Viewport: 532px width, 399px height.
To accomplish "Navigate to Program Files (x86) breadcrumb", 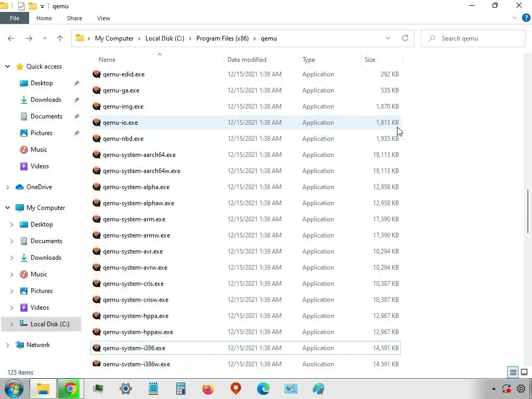I will tap(222, 38).
